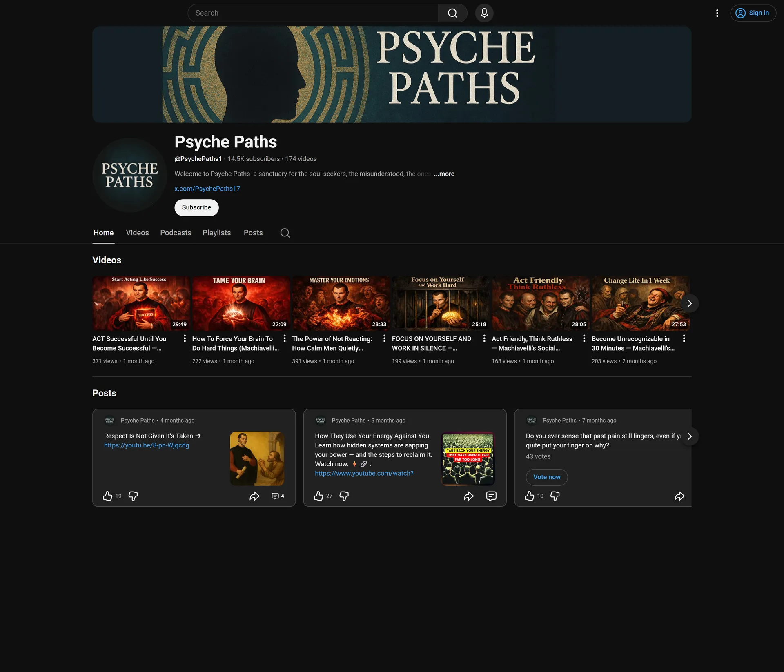The height and width of the screenshot is (672, 784).
Task: Open options for 'The Power of Not Reacting' video
Action: click(384, 338)
